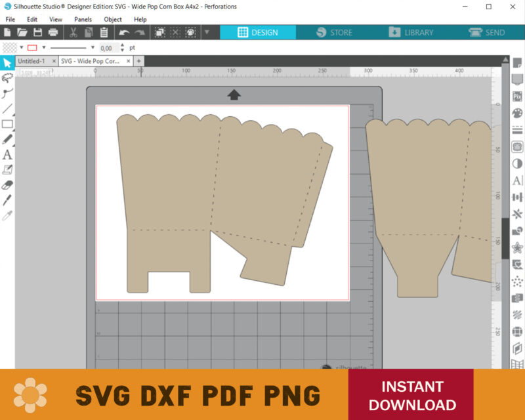Switch to the LIBRARY tab

click(413, 32)
